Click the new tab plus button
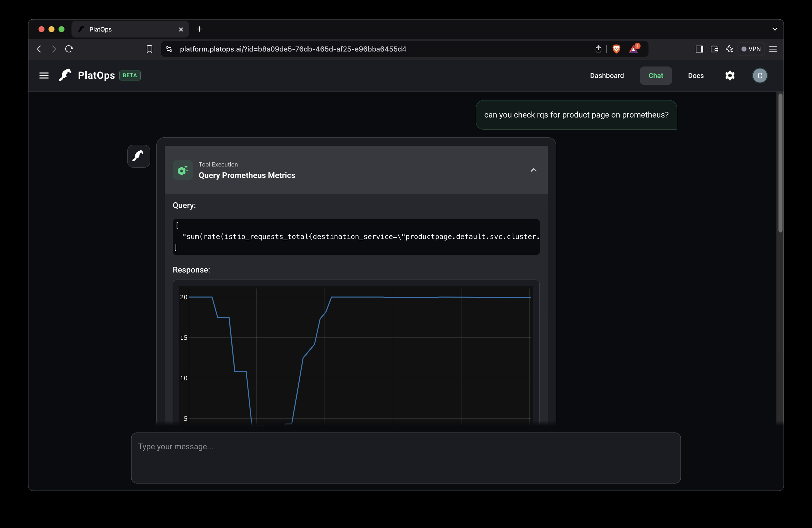 pyautogui.click(x=199, y=28)
